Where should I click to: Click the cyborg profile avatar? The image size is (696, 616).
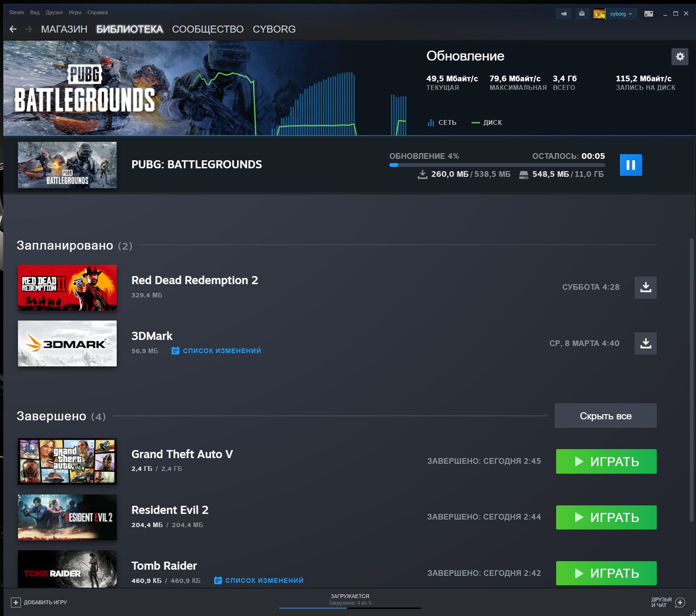click(x=599, y=14)
